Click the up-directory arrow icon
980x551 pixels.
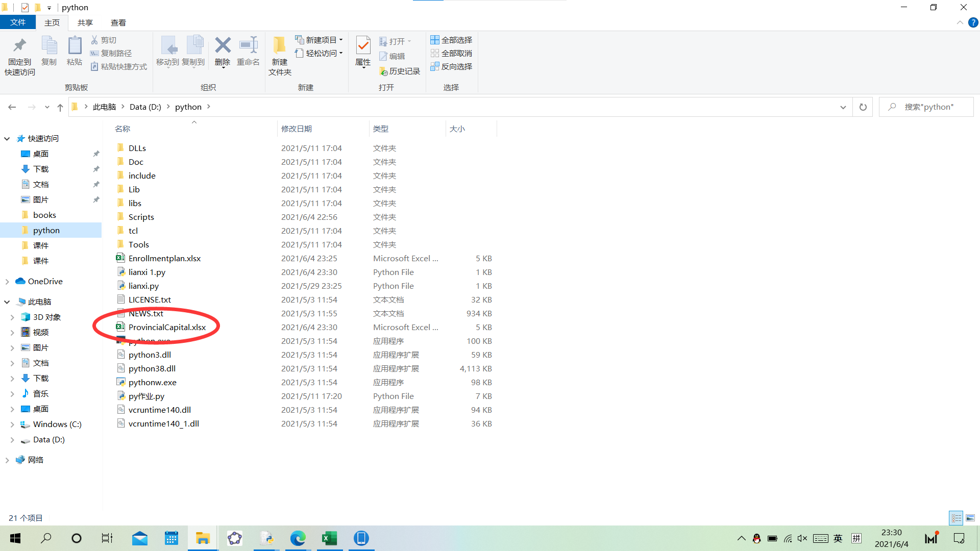60,107
